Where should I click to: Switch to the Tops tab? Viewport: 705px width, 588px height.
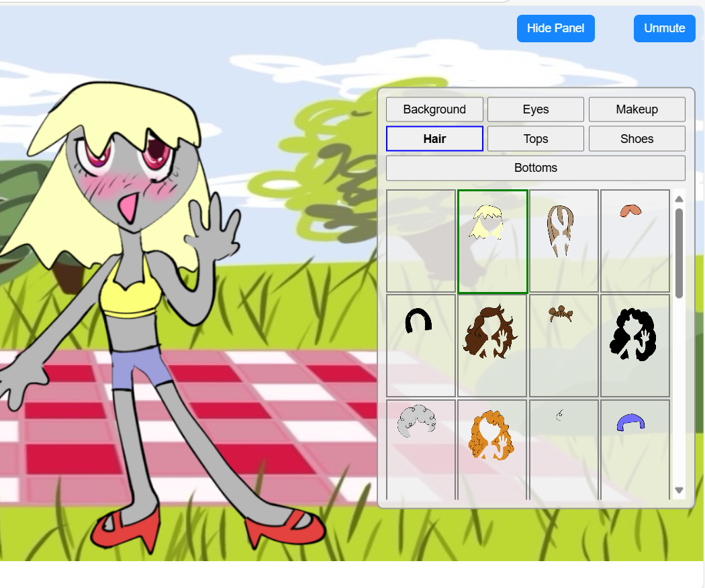coord(536,138)
